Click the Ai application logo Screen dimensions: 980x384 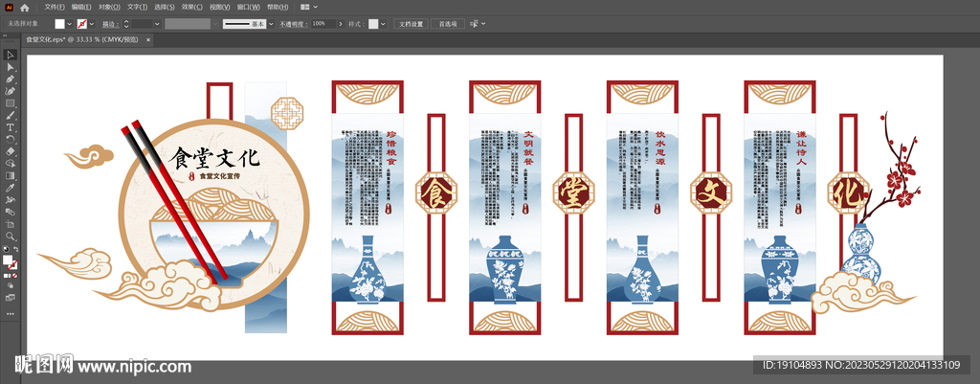coord(9,8)
